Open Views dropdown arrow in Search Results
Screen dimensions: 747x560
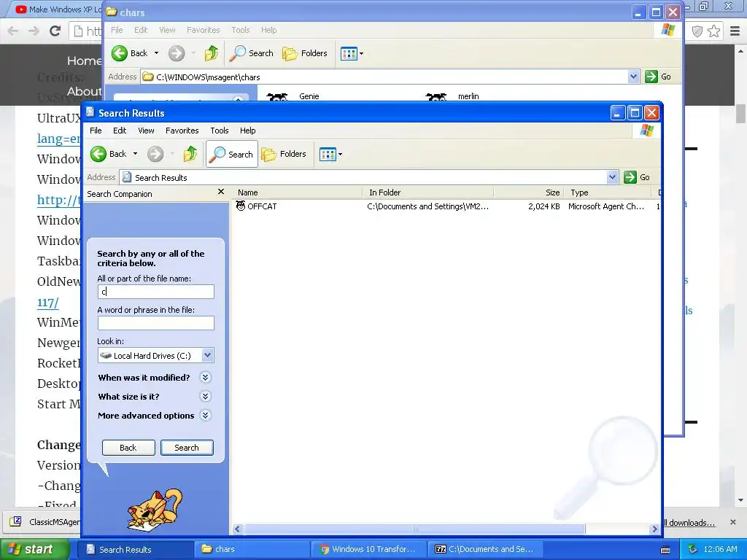coord(340,154)
